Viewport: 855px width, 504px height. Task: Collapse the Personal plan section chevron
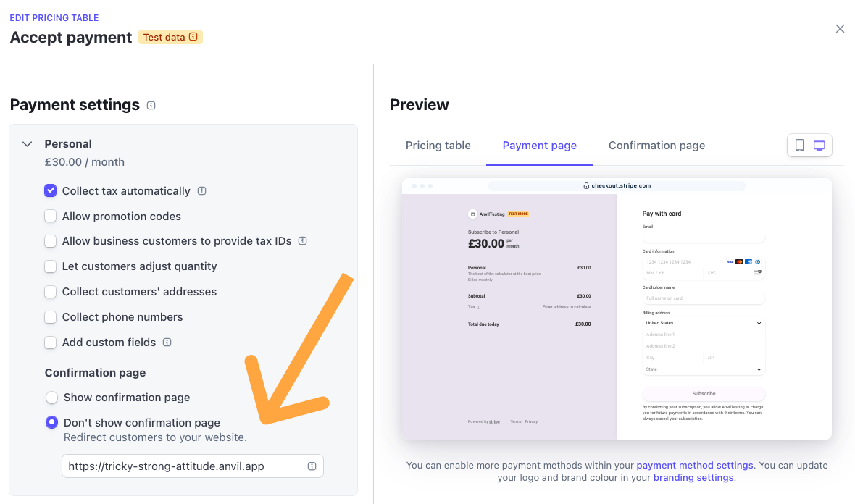28,144
